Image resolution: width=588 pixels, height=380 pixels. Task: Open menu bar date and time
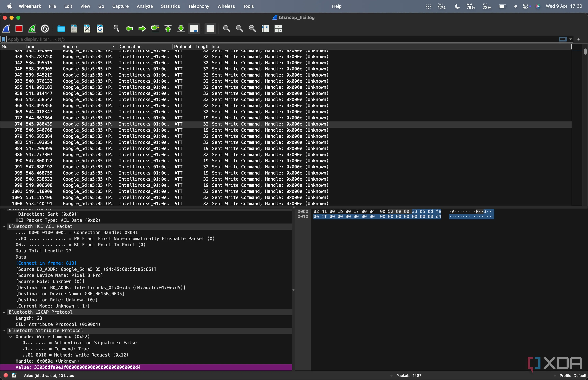click(x=564, y=6)
